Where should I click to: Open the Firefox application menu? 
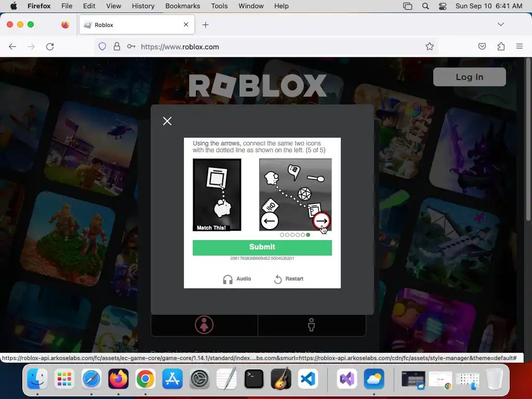38,6
